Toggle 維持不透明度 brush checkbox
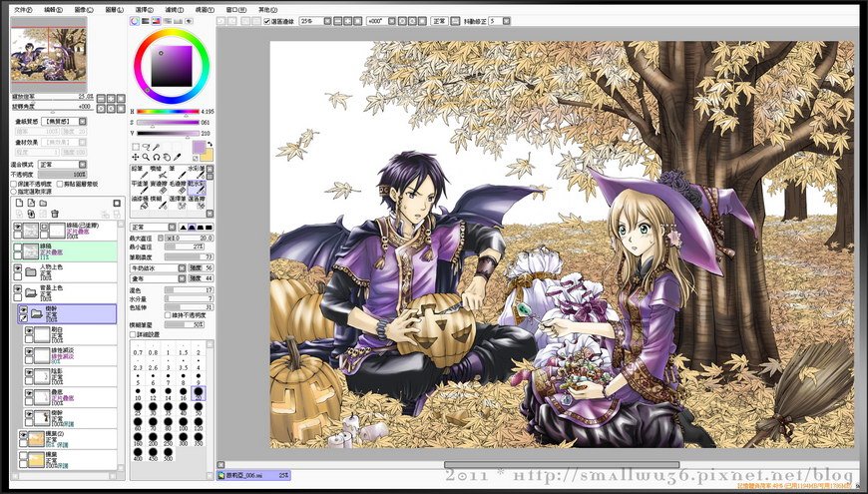Screen dimensions: 868x494 click(x=168, y=315)
